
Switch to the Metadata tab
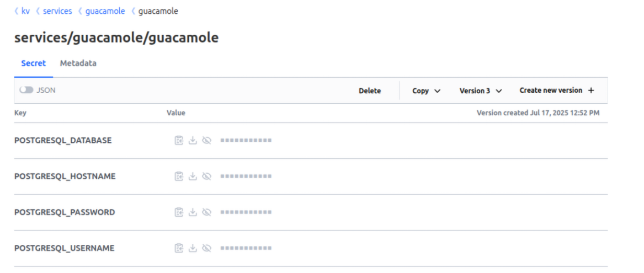[78, 63]
